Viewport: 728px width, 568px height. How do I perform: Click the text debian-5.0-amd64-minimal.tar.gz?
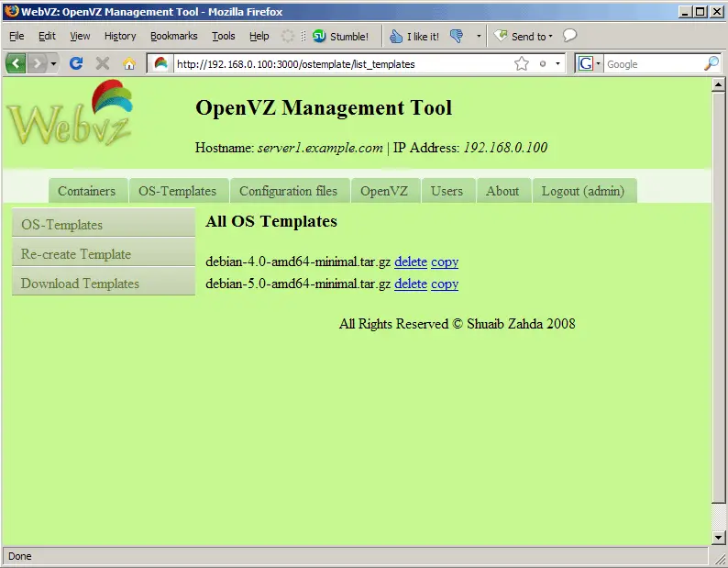tap(298, 284)
